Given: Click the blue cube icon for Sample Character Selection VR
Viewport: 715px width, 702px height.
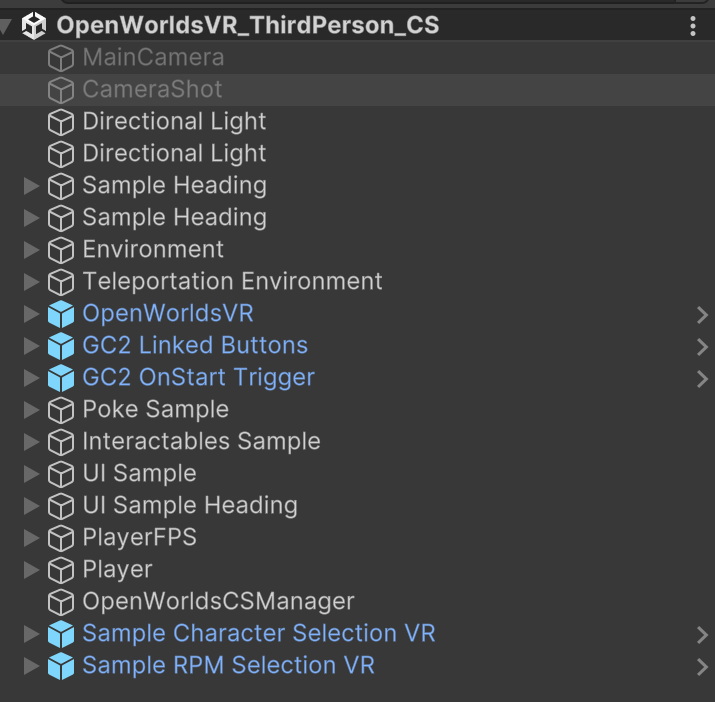Looking at the screenshot, I should [61, 634].
